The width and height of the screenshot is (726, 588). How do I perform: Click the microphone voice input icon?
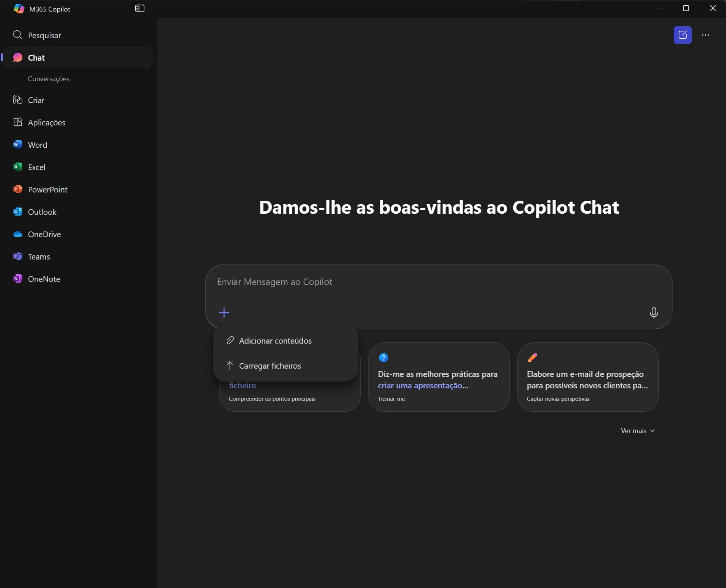point(654,313)
